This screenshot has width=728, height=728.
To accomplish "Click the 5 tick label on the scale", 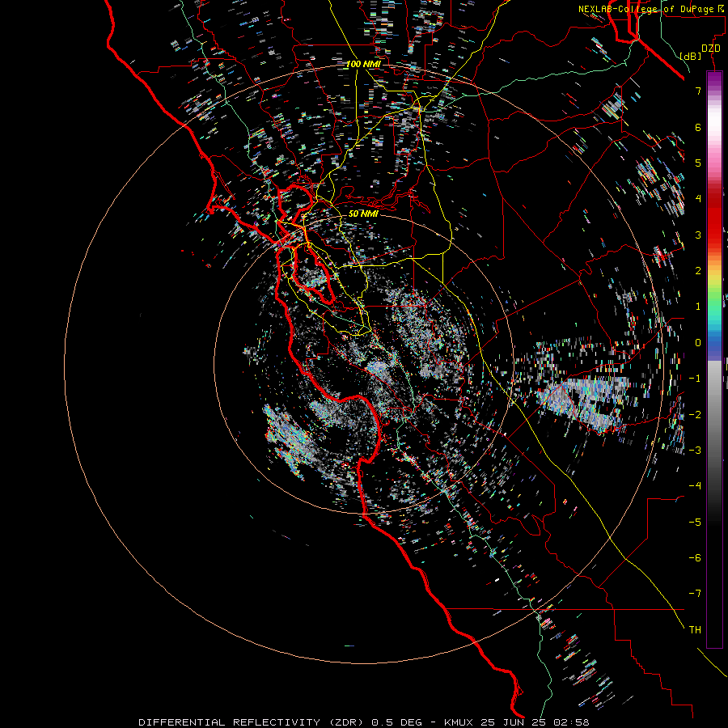I will tap(698, 163).
